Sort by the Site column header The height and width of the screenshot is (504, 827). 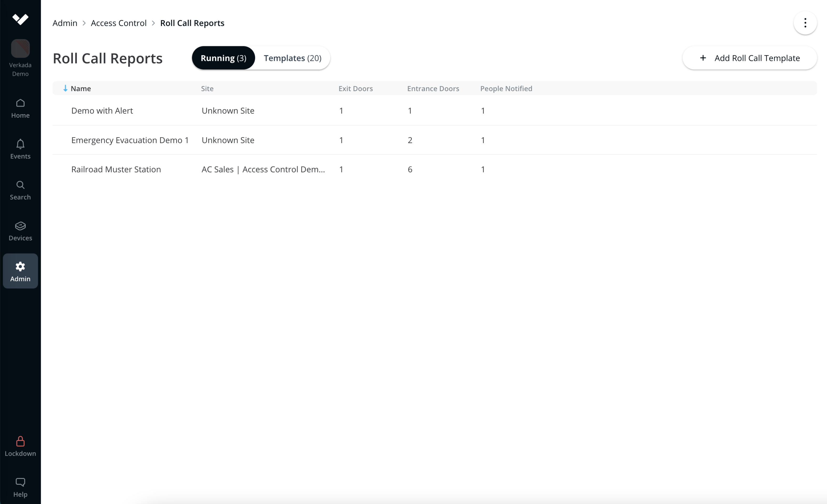click(207, 88)
